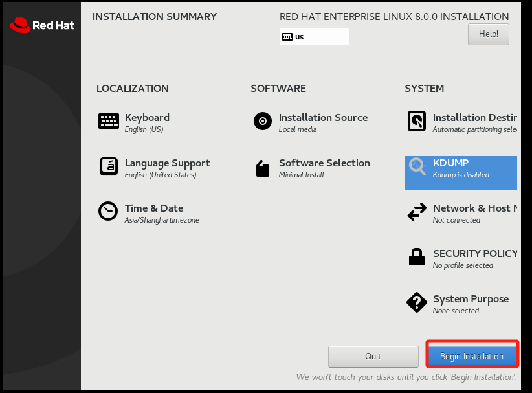Click the 'Asia/Shanghai timezone' text
Screen dimensions: 532x393
pyautogui.click(x=162, y=220)
